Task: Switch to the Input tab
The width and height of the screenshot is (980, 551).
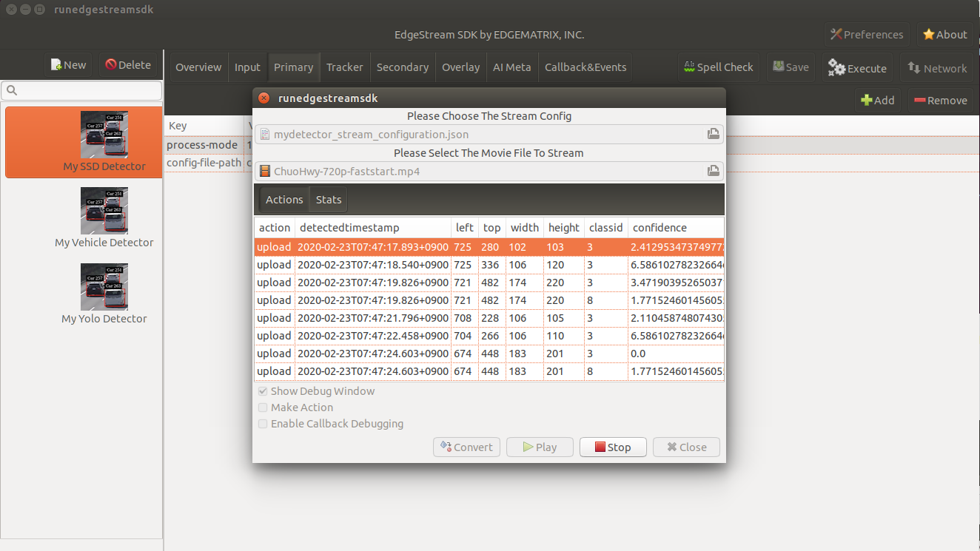Action: pyautogui.click(x=247, y=67)
